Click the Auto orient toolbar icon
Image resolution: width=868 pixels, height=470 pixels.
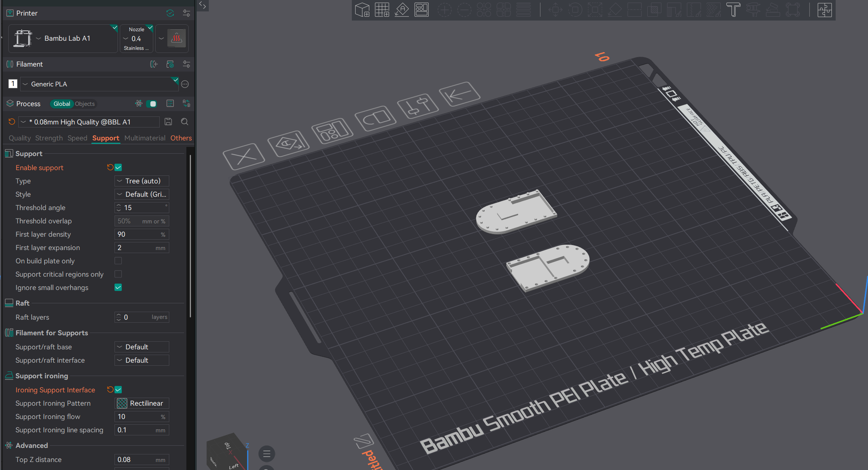pyautogui.click(x=402, y=10)
